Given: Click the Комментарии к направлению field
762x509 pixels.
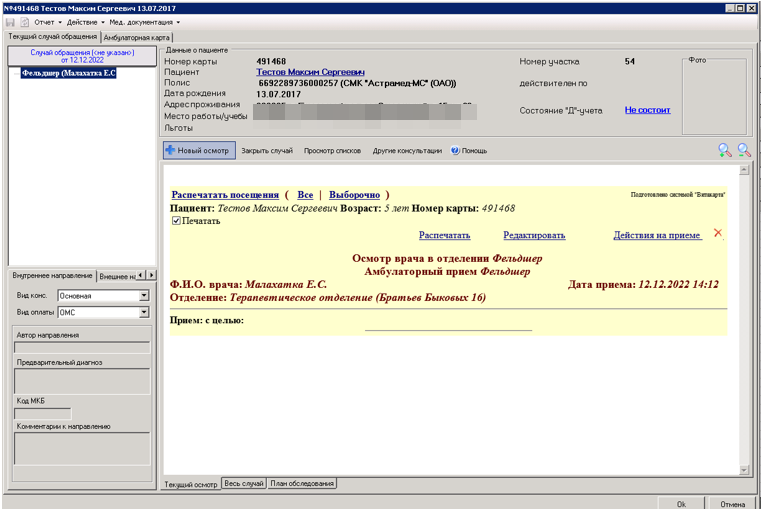Looking at the screenshot, I should tap(82, 449).
